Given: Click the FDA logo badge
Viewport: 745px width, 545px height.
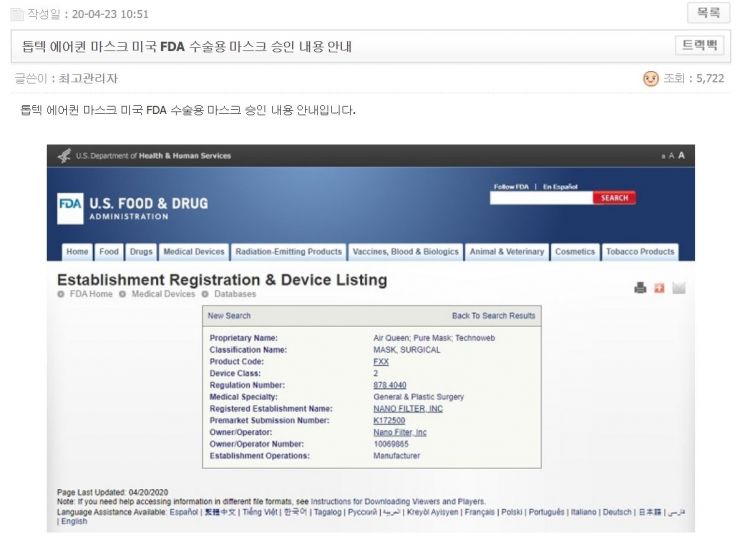Looking at the screenshot, I should (71, 204).
